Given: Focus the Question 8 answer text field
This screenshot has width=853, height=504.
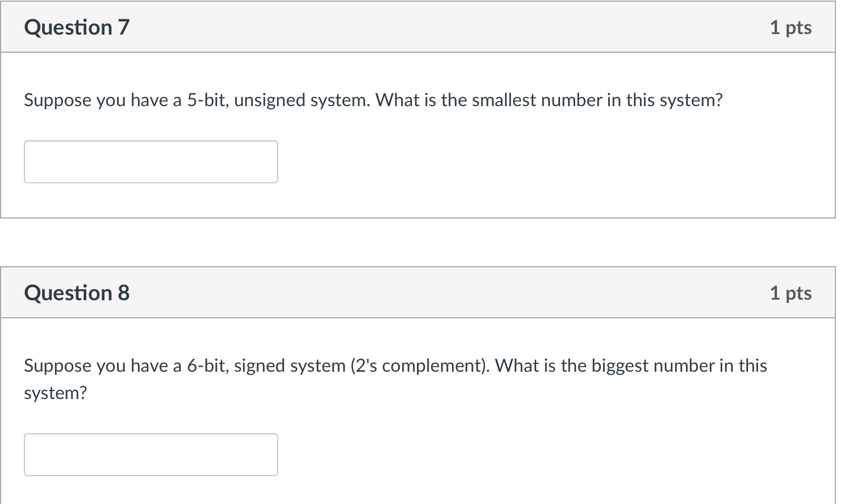Looking at the screenshot, I should [151, 455].
